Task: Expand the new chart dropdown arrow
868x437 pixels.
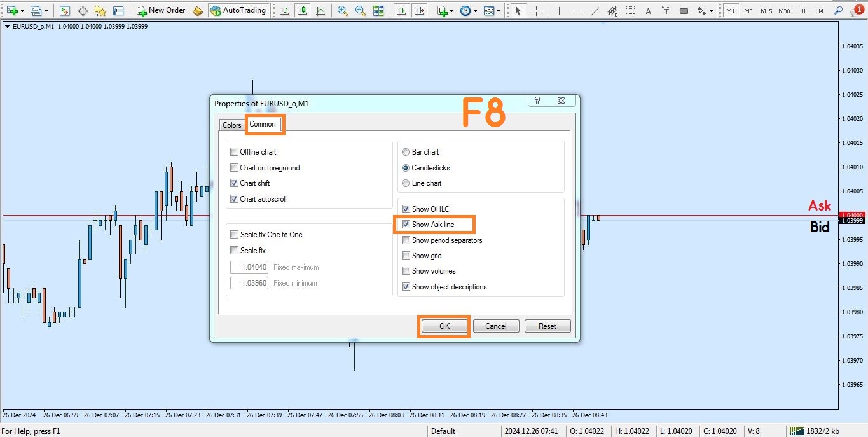Action: pos(23,11)
